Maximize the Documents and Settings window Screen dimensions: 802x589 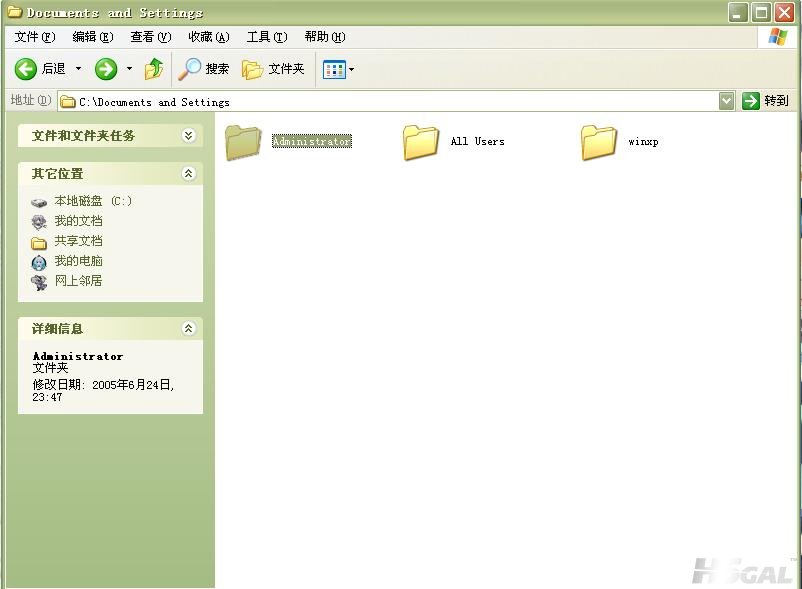point(761,12)
